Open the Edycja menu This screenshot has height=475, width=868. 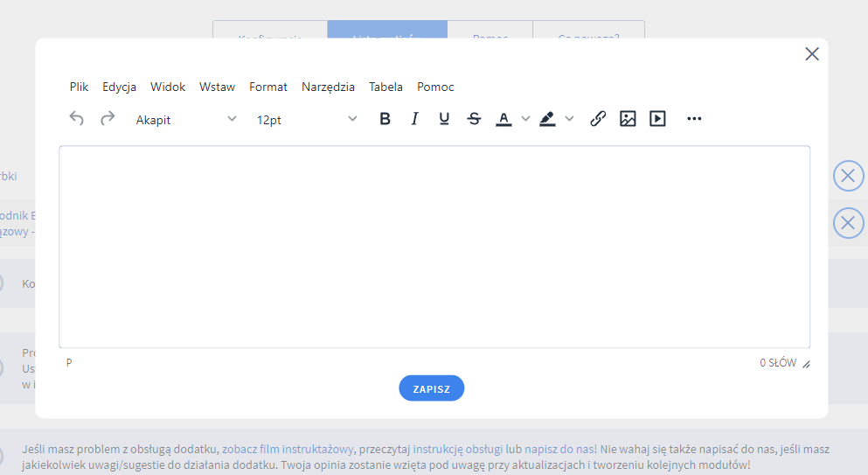(119, 87)
